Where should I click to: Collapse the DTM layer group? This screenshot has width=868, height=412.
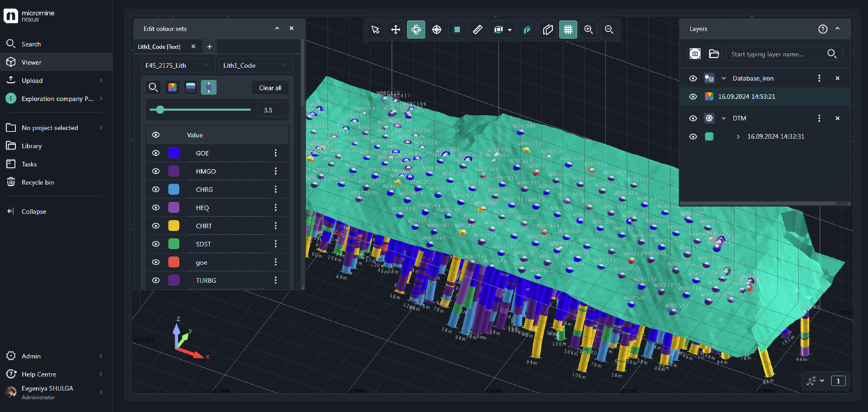(x=724, y=118)
